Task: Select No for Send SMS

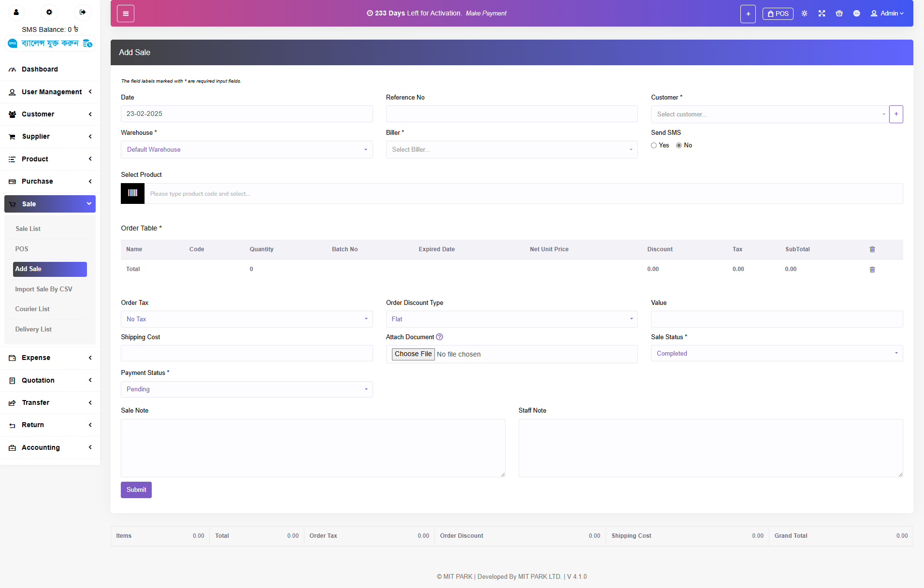Action: pos(679,145)
